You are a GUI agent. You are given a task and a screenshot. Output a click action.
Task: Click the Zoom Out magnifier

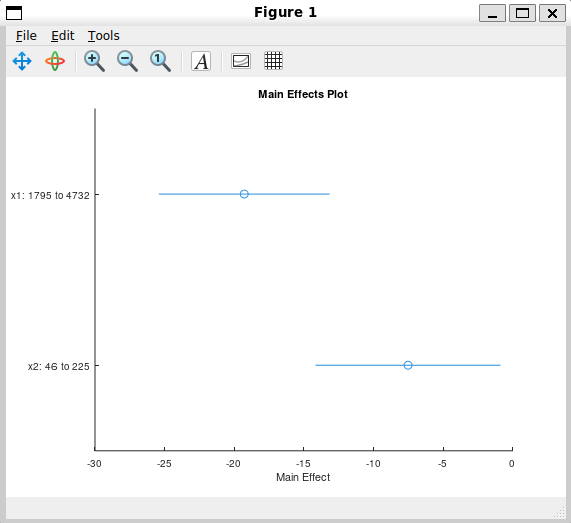127,61
